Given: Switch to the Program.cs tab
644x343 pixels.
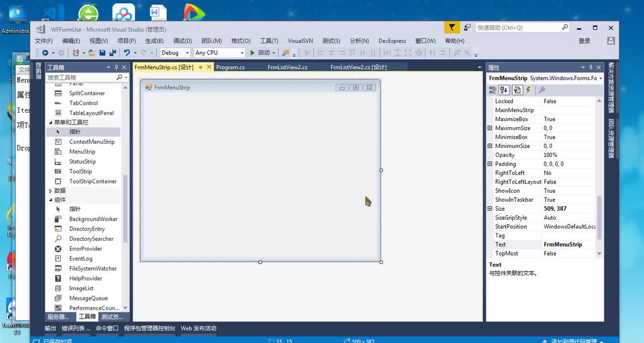Looking at the screenshot, I should (x=230, y=67).
